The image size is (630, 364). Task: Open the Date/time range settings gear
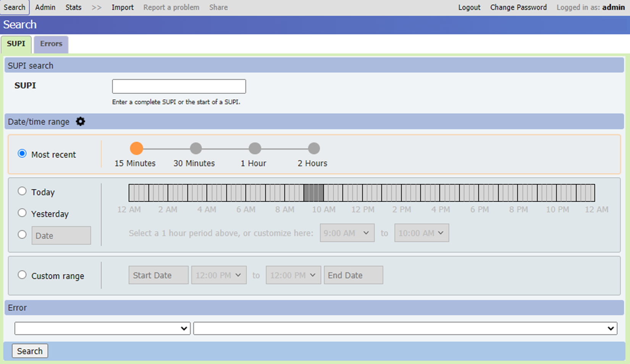click(x=81, y=121)
